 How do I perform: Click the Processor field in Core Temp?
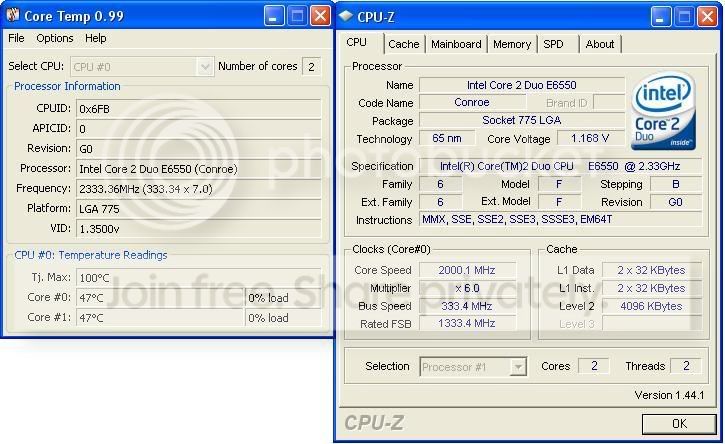[x=198, y=169]
